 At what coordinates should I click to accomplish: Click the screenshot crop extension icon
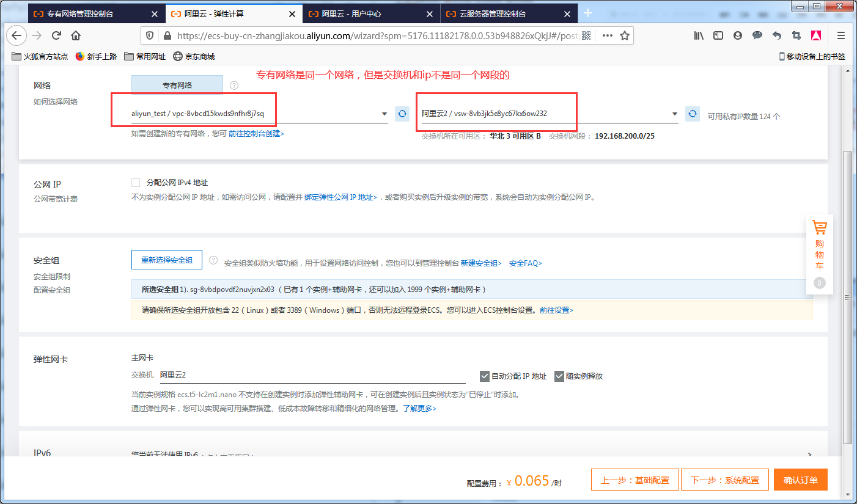pos(796,35)
